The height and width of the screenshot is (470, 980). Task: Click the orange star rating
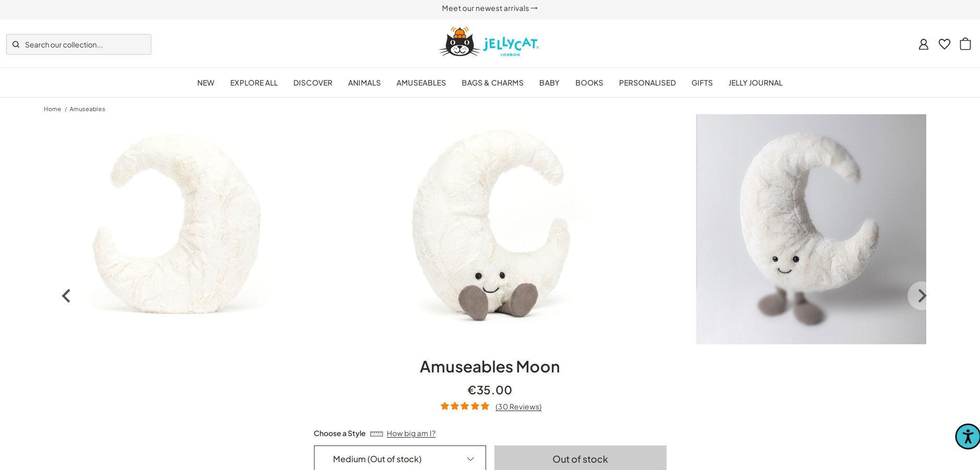tap(465, 406)
